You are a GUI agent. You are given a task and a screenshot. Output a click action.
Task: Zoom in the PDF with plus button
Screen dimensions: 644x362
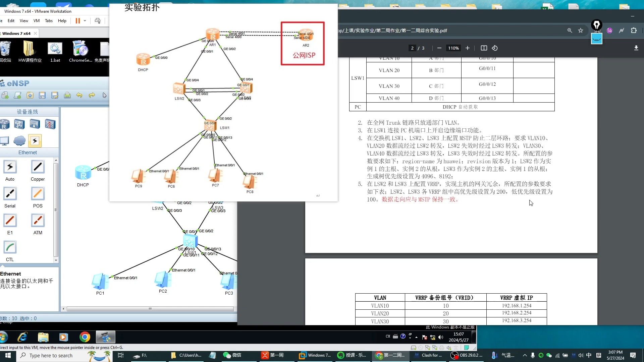[467, 48]
